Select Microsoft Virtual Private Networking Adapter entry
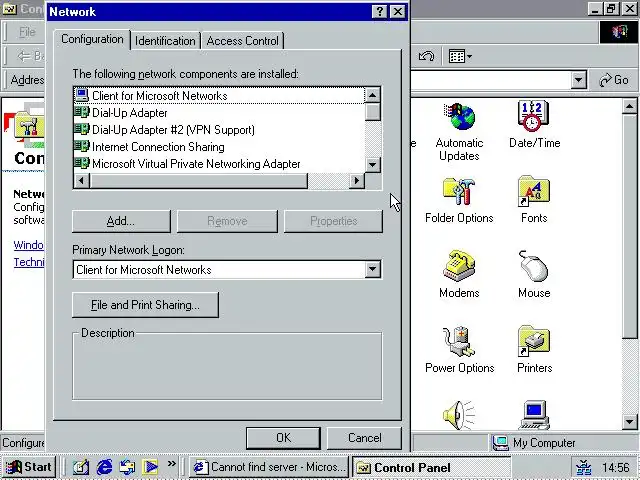 tap(196, 163)
